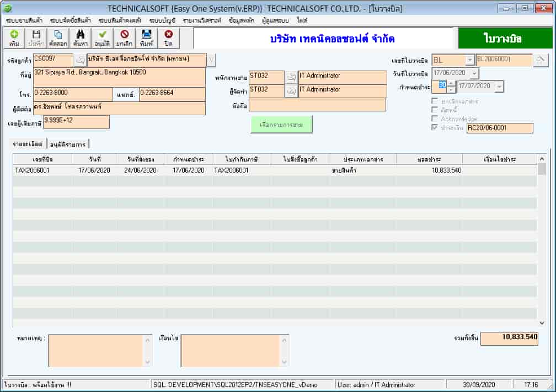
Task: Click the empty มือถือ mobile field
Action: (x=317, y=105)
